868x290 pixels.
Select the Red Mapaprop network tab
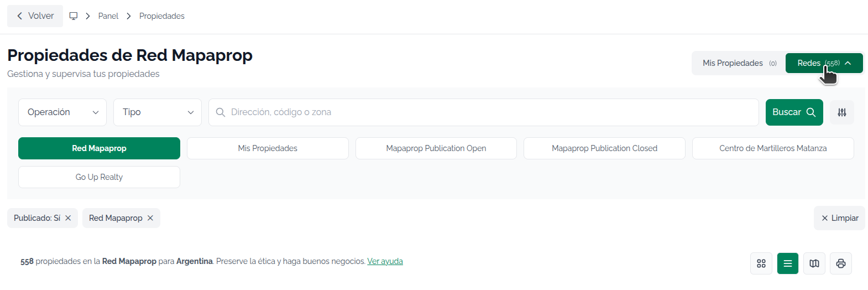coord(99,148)
